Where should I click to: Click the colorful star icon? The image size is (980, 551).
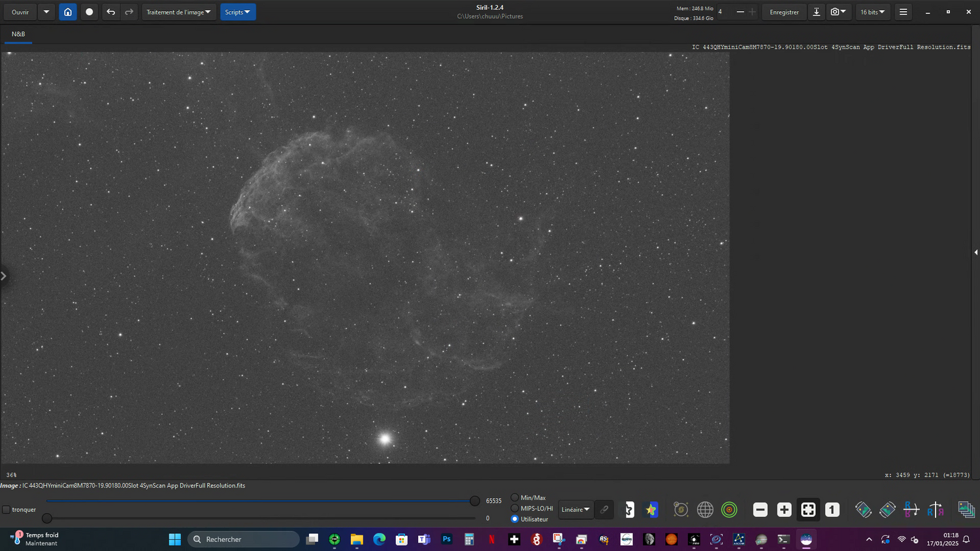click(651, 510)
